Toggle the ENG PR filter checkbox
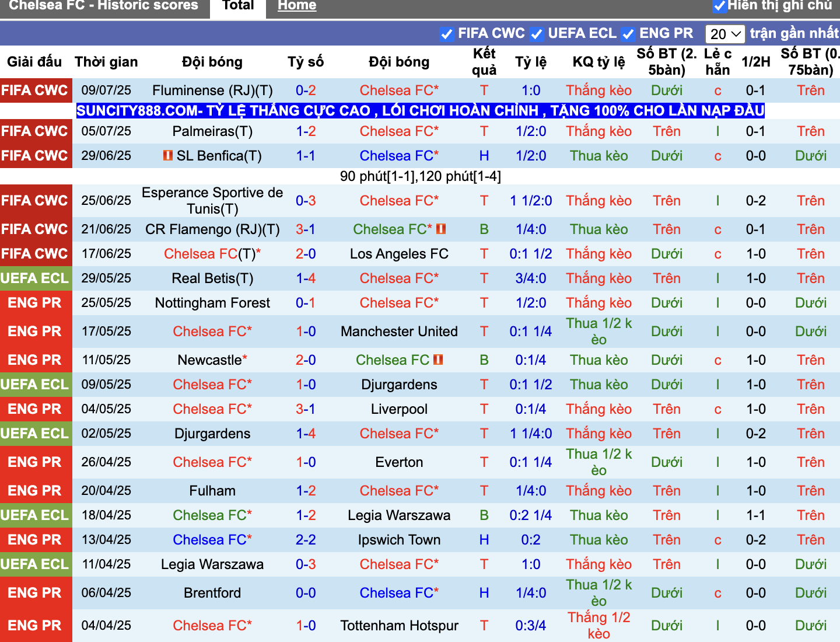 point(628,34)
